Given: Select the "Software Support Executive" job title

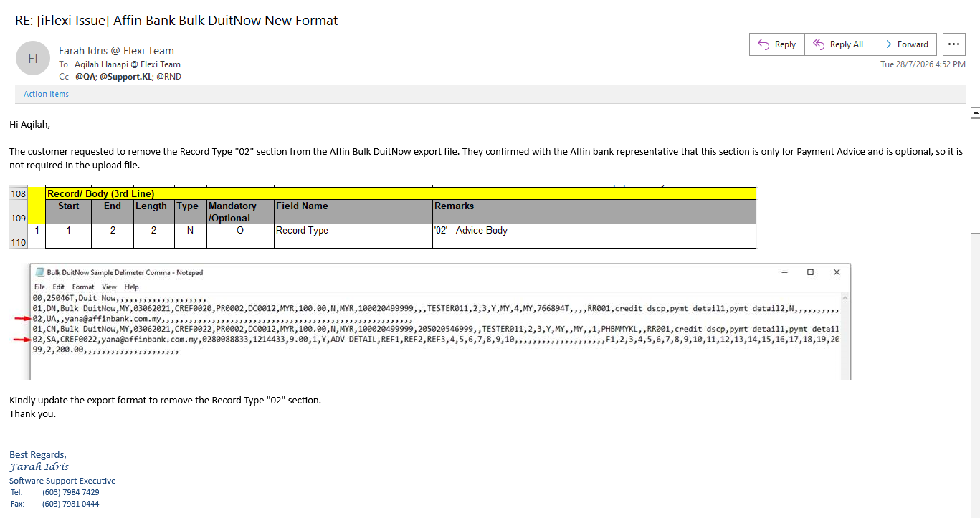Looking at the screenshot, I should [x=62, y=481].
